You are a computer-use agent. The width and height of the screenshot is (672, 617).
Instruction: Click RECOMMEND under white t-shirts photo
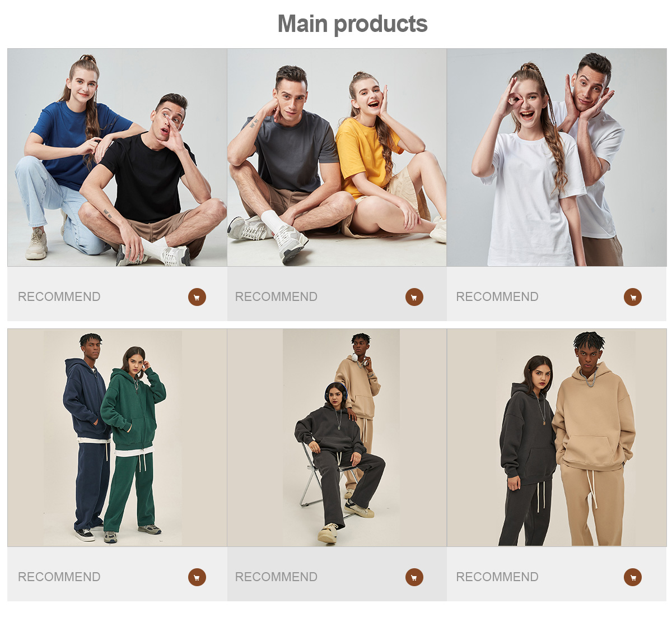(x=497, y=297)
